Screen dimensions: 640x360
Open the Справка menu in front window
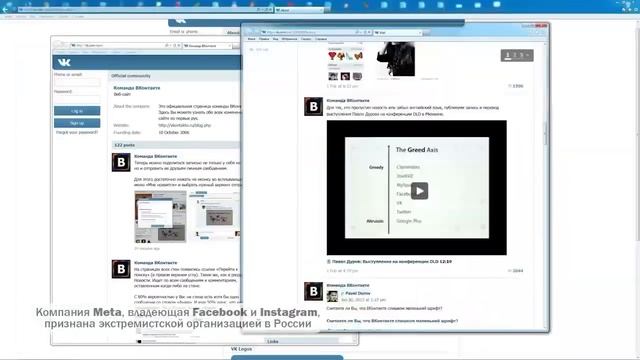321,39
